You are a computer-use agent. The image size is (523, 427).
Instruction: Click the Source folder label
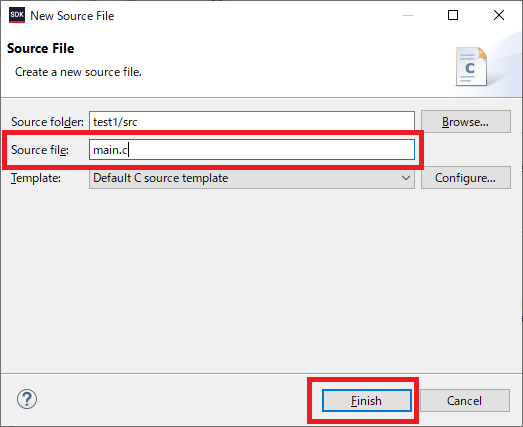click(47, 122)
